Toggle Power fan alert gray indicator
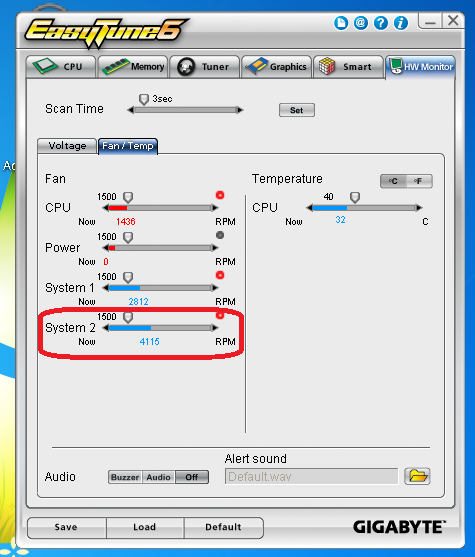 click(220, 235)
